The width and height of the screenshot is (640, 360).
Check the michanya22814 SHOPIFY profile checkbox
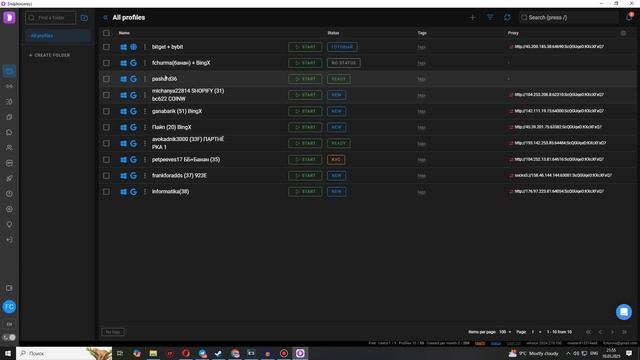107,95
